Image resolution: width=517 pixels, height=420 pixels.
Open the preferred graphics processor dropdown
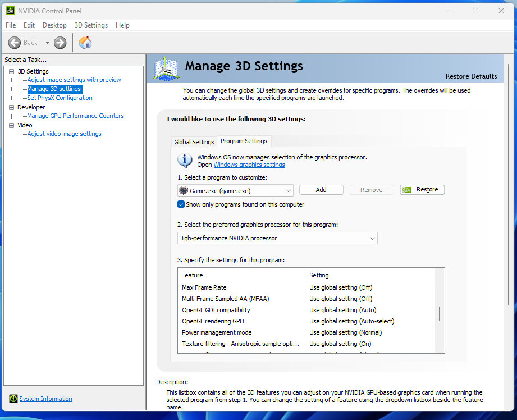[277, 238]
